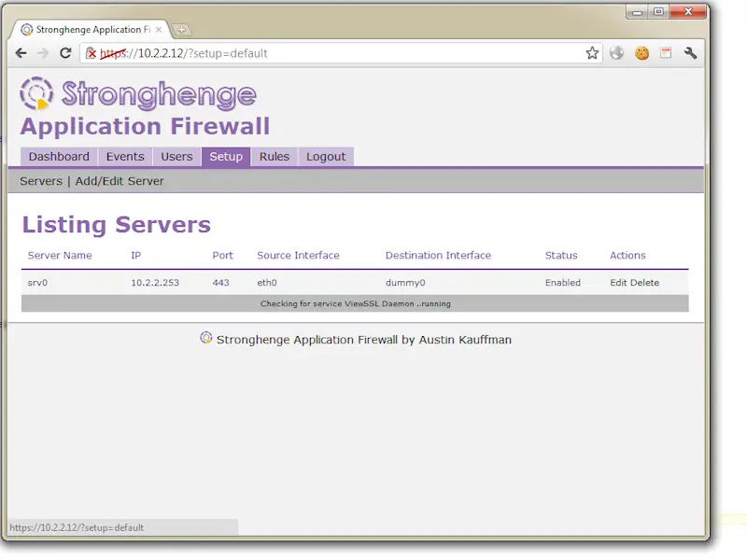This screenshot has width=747, height=560.
Task: Go back with the browser back arrow
Action: (21, 53)
